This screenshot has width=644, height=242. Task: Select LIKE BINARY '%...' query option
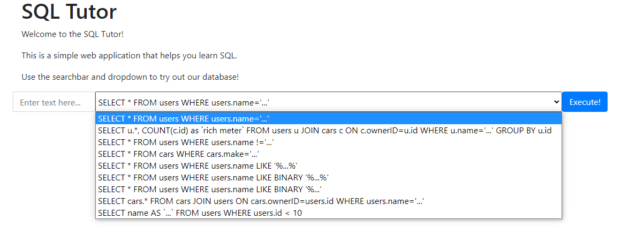[329, 189]
